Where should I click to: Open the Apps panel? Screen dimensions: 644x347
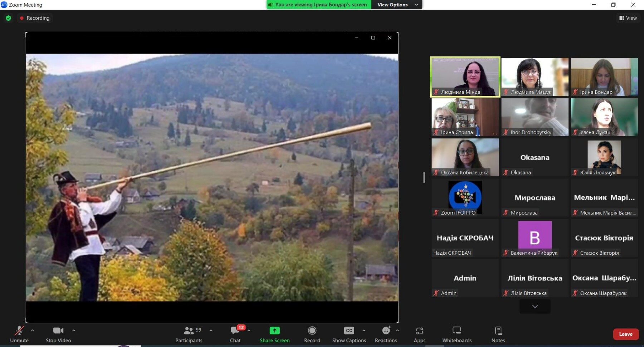coord(419,334)
